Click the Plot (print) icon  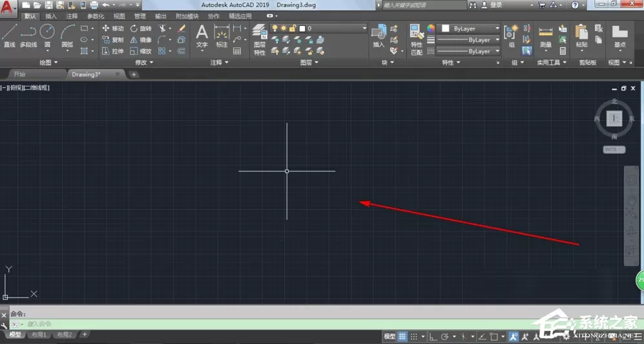pyautogui.click(x=94, y=5)
